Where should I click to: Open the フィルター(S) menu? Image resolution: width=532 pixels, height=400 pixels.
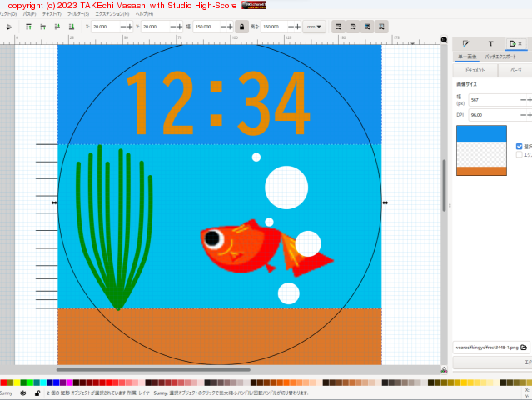point(77,14)
